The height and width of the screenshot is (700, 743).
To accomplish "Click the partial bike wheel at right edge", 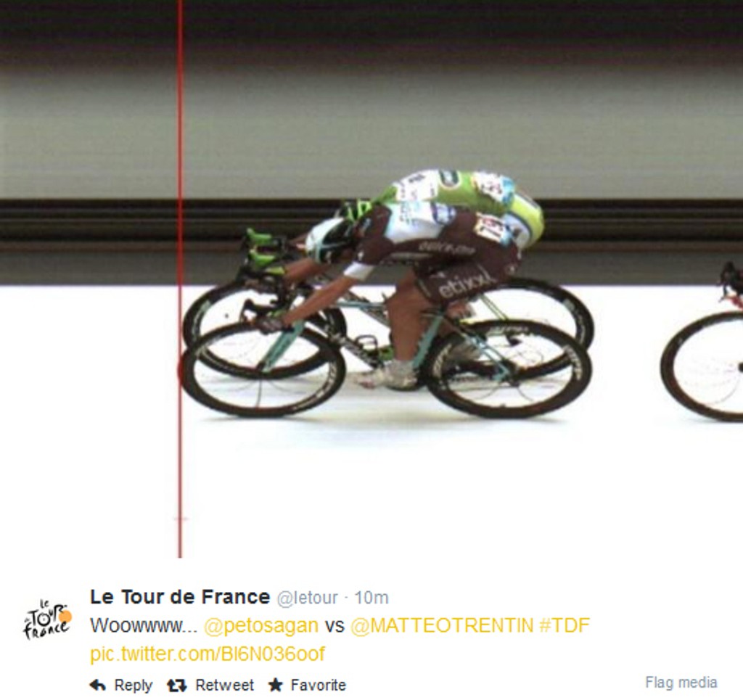I will click(x=702, y=367).
